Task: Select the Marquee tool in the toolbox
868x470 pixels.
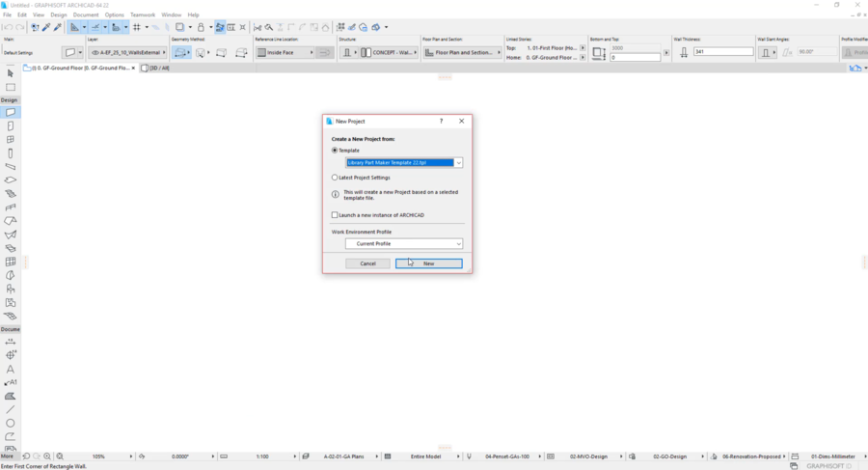Action: point(10,87)
